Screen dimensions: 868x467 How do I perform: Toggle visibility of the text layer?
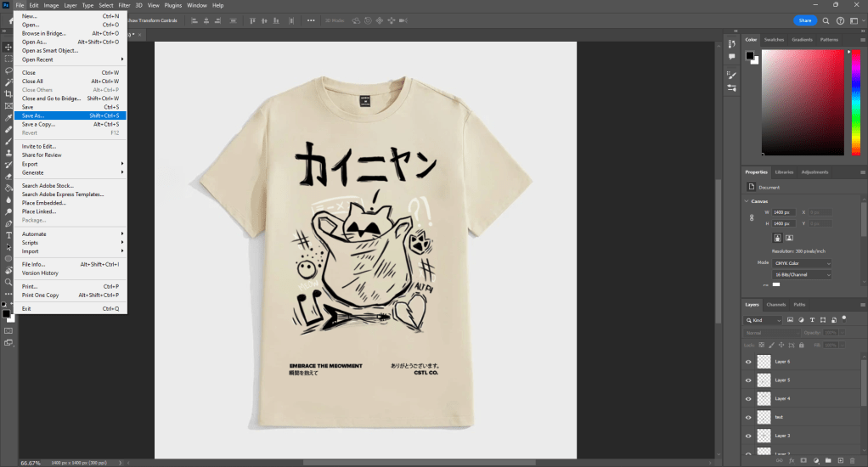point(748,417)
